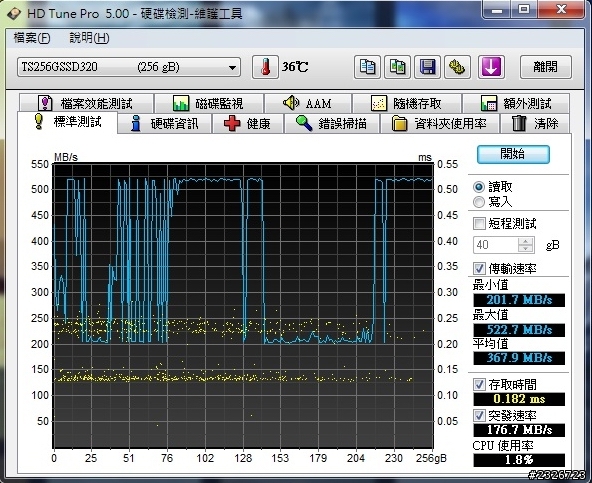This screenshot has height=483, width=592.
Task: Click the copy text to clipboard icon
Action: click(367, 67)
